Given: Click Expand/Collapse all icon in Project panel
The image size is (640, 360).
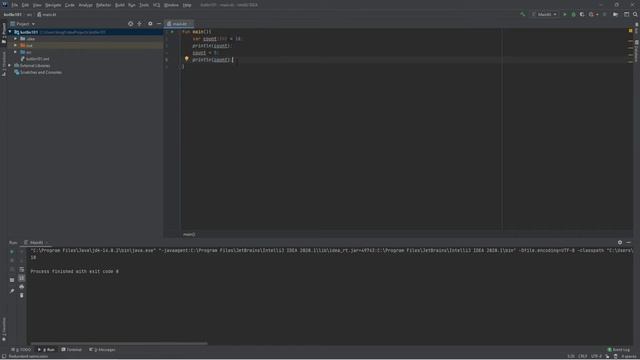Looking at the screenshot, I should (x=140, y=24).
